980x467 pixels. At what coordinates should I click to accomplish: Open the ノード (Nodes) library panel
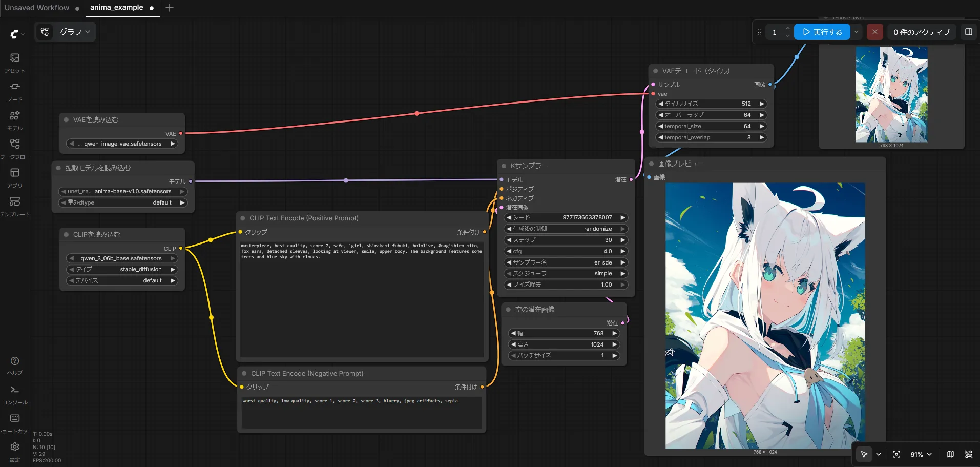pos(15,92)
